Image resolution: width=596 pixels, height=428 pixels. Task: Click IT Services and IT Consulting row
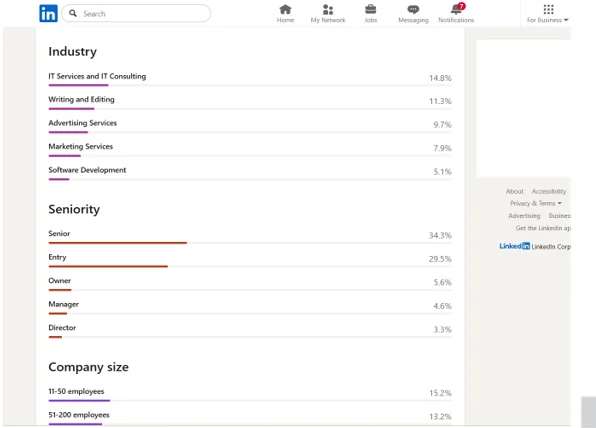[250, 79]
